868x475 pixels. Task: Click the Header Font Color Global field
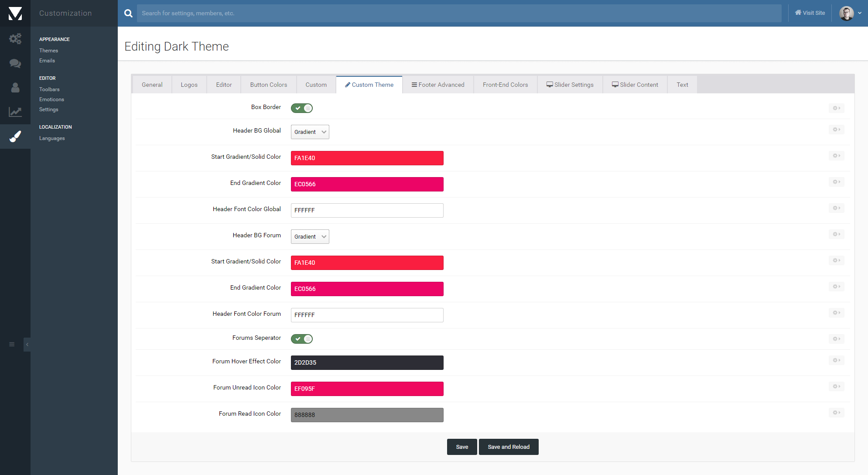[367, 210]
